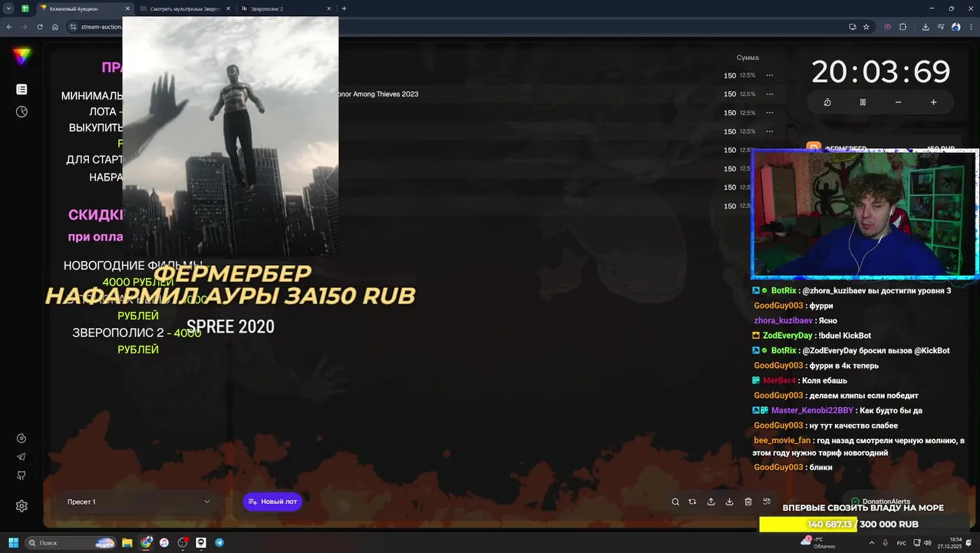Click the swap arrows icon in bottom toolbar
Image resolution: width=980 pixels, height=553 pixels.
(692, 502)
